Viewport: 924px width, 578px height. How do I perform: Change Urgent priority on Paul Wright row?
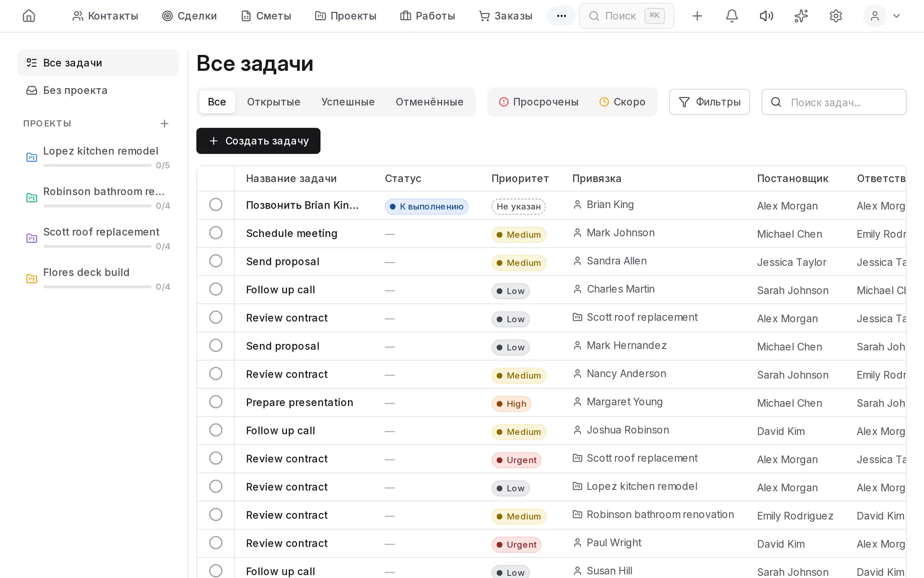coord(516,545)
